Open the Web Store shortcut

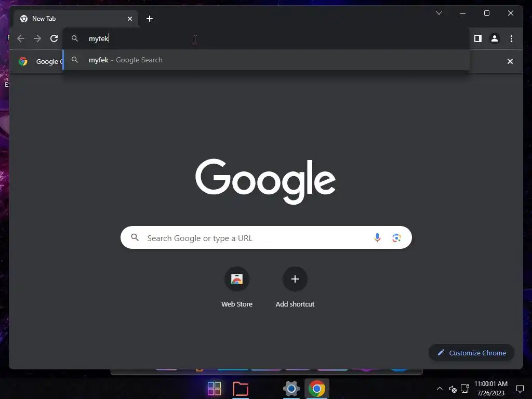click(237, 279)
